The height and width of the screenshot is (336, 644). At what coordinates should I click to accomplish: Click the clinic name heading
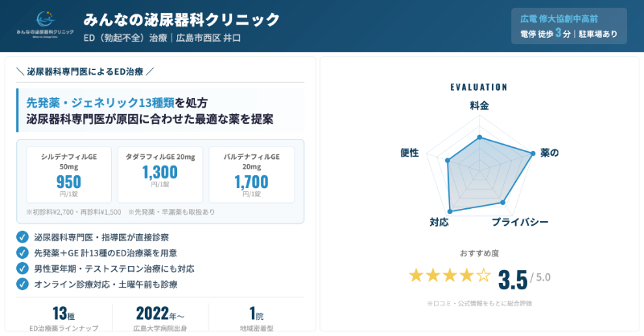point(182,19)
